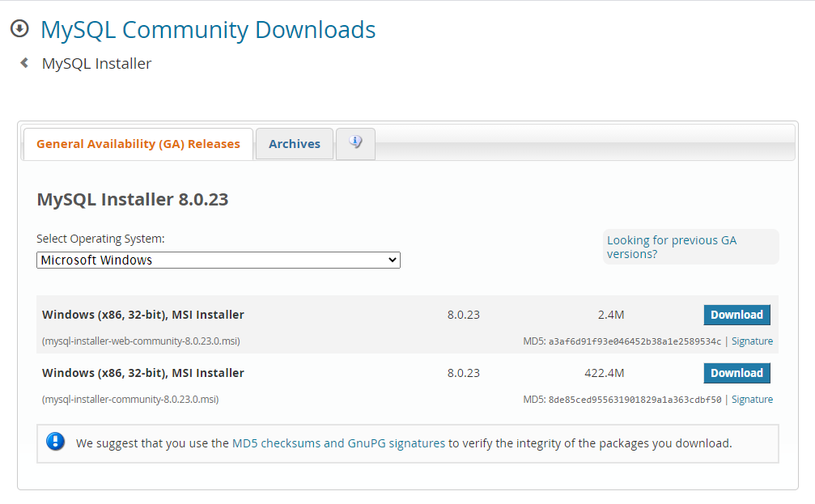
Task: Click the blue exclamation info icon
Action: click(x=55, y=443)
